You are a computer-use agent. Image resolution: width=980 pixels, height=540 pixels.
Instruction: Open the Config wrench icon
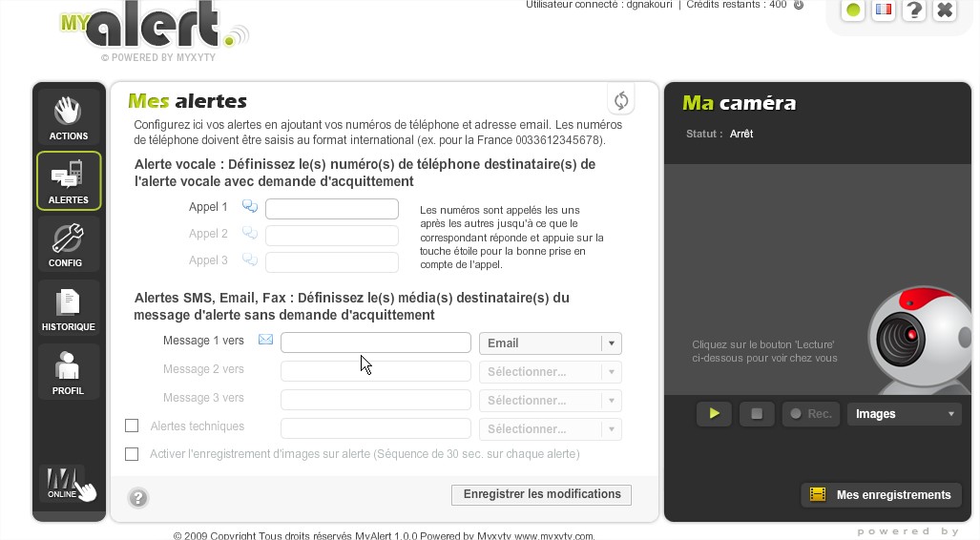coord(68,244)
